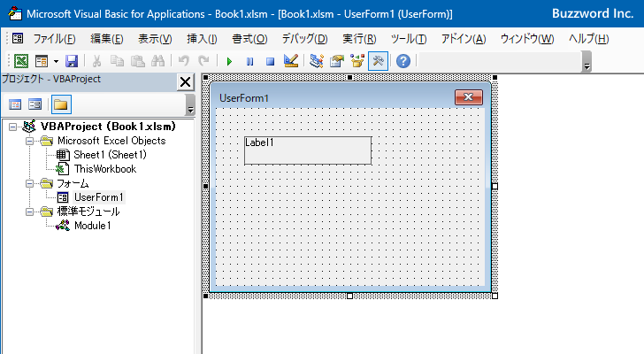Collapse the フォーム folder node
This screenshot has width=644, height=354.
[29, 183]
